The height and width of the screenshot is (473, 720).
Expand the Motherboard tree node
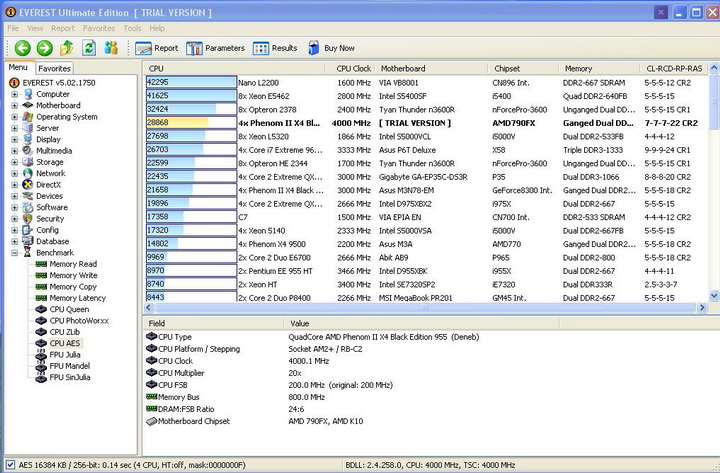point(15,105)
